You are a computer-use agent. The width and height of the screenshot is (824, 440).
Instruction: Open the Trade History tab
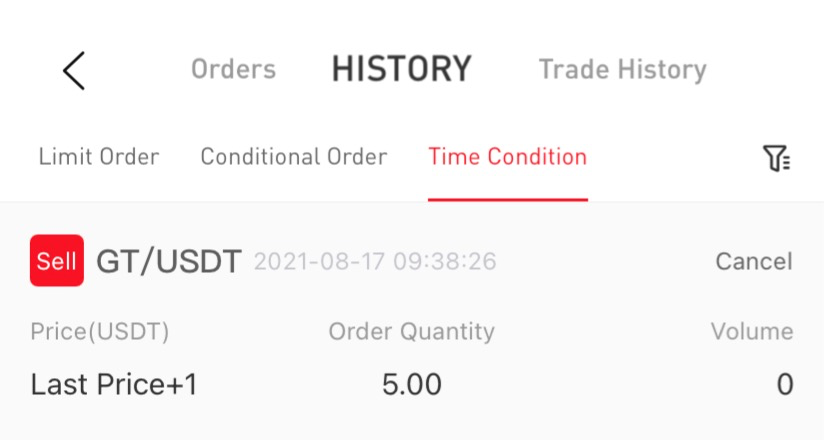click(x=622, y=70)
